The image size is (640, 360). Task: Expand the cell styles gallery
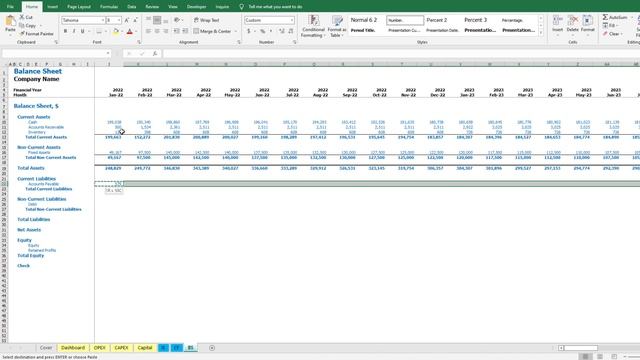[x=541, y=33]
